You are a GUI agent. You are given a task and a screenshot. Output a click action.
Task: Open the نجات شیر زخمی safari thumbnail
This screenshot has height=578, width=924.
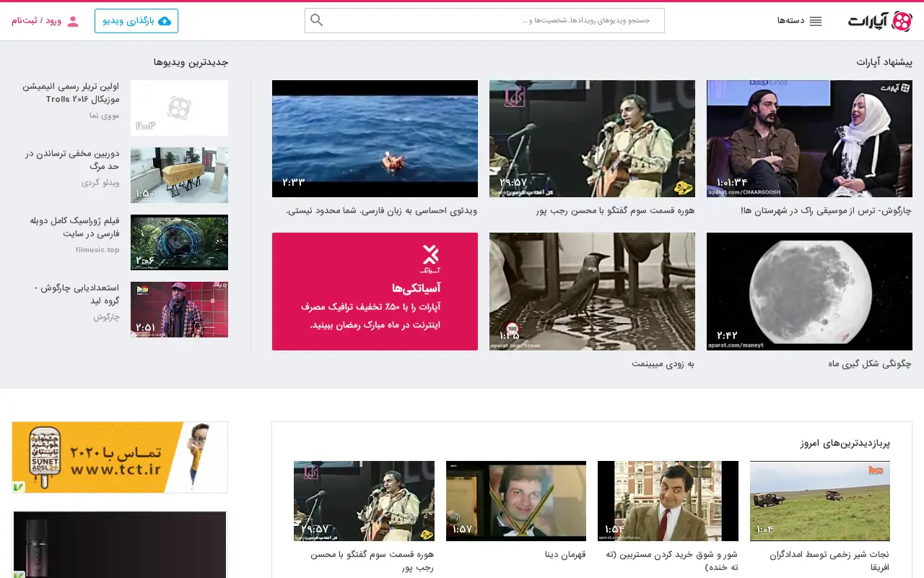pos(820,501)
